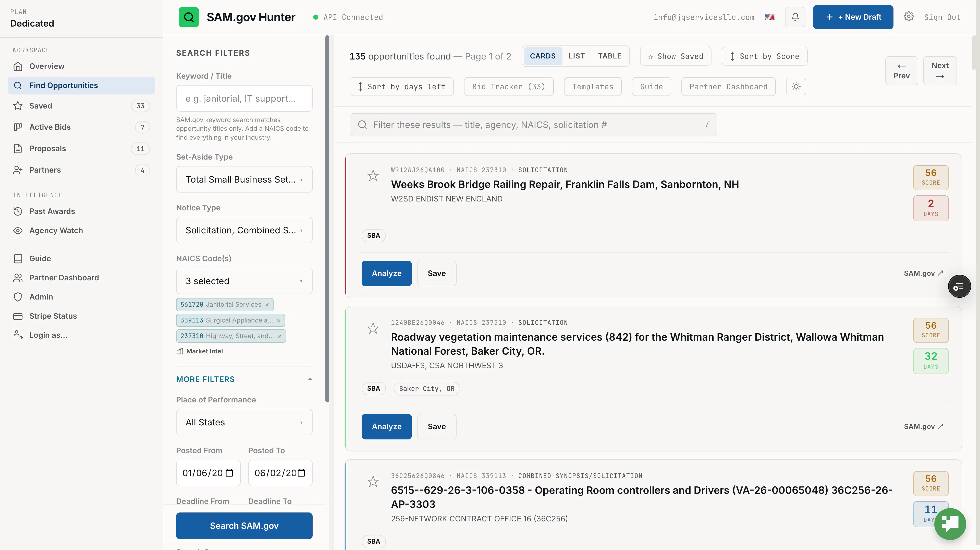Open the sidebar Partner Dashboard entry
Image resolution: width=980 pixels, height=550 pixels.
click(x=81, y=278)
